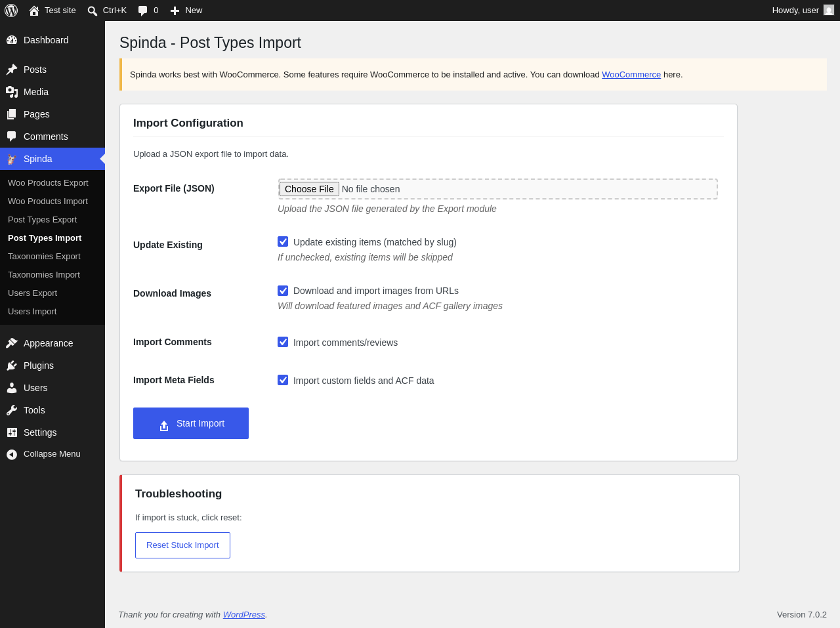Click the Media menu label
Screen dimensions: 840x628
(x=36, y=92)
